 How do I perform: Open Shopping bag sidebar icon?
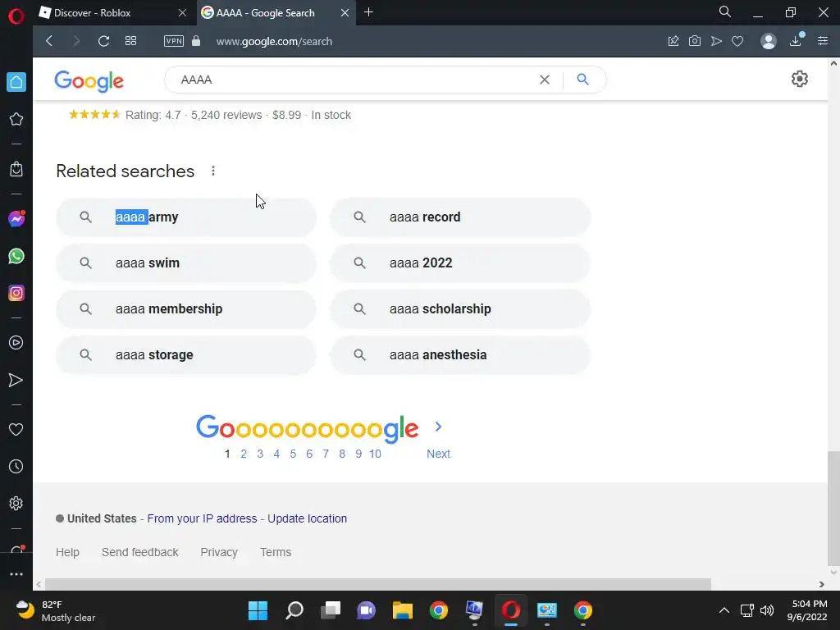click(16, 169)
